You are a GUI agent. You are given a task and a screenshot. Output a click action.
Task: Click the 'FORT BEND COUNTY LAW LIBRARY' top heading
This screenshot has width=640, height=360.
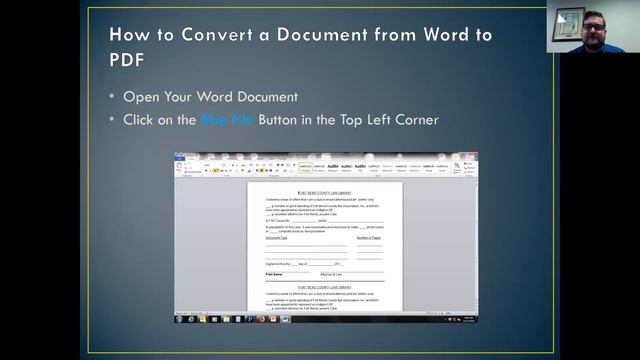[x=324, y=193]
